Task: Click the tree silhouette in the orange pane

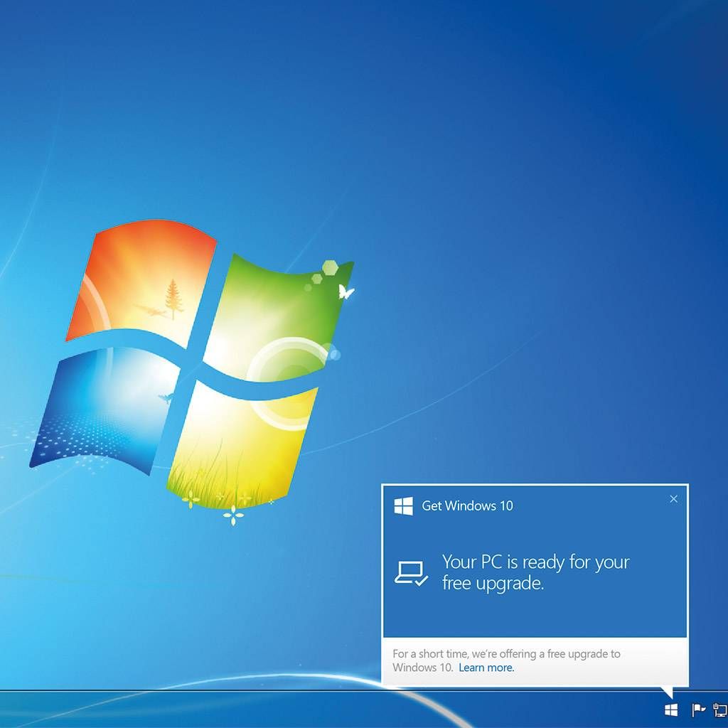Action: 173,298
